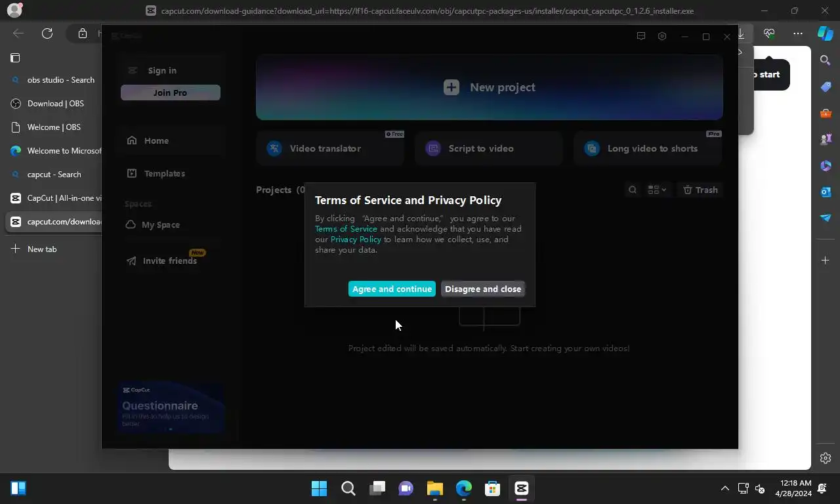The height and width of the screenshot is (504, 840).
Task: Open Copilot icon in Edge
Action: (x=826, y=33)
